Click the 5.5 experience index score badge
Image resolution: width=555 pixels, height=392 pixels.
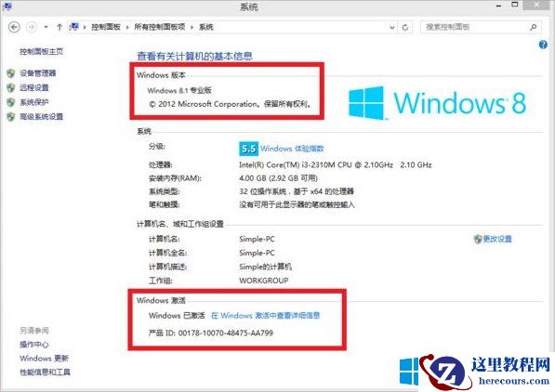pos(248,149)
